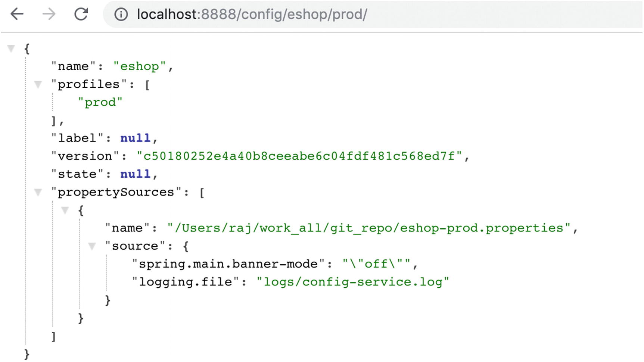The image size is (644, 362).
Task: Click the eshop-prod.properties path string
Action: (x=369, y=228)
